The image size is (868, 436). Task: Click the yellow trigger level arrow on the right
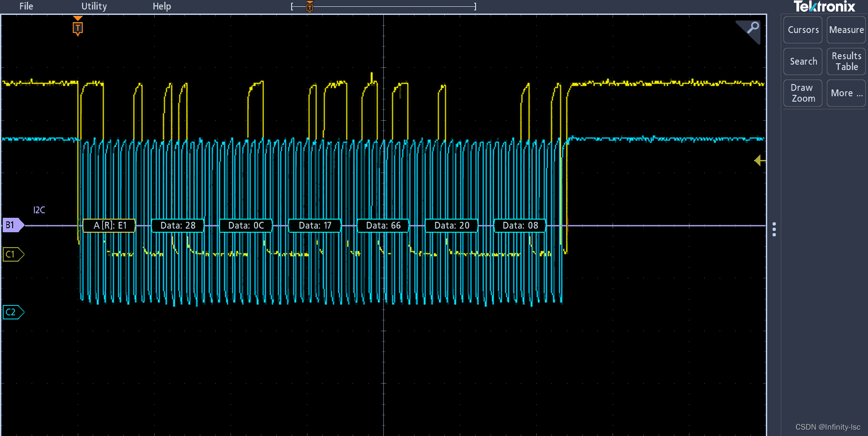point(759,161)
